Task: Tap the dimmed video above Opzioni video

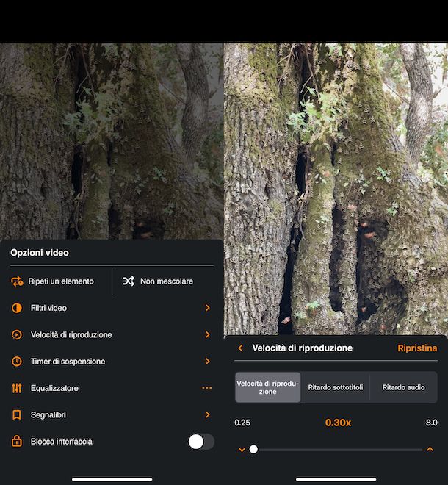Action: 112,141
